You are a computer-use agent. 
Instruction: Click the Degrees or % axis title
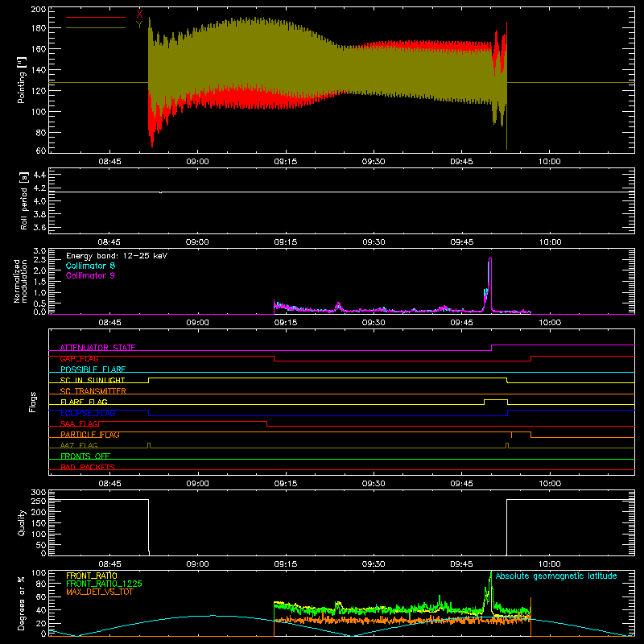[22, 603]
